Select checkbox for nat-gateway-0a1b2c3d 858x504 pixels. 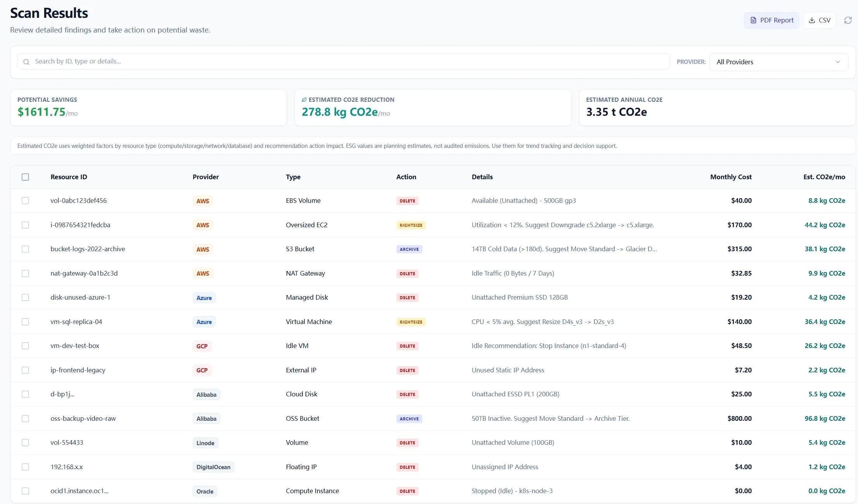click(25, 273)
